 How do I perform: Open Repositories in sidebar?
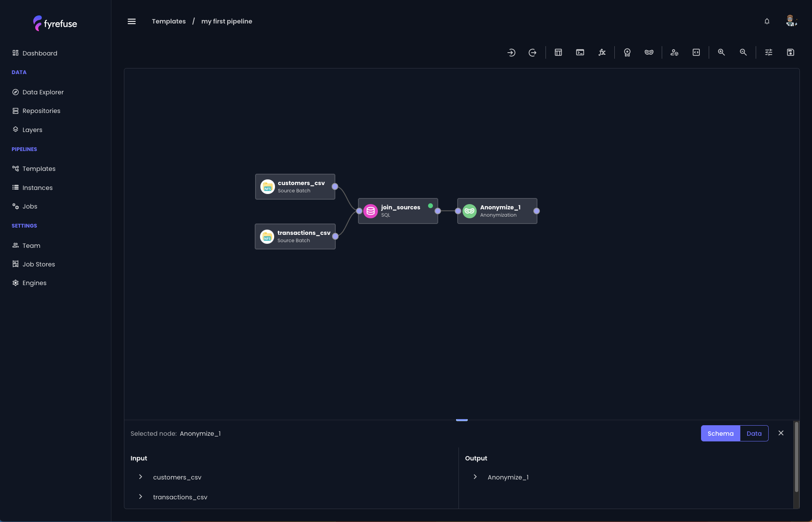pyautogui.click(x=36, y=111)
